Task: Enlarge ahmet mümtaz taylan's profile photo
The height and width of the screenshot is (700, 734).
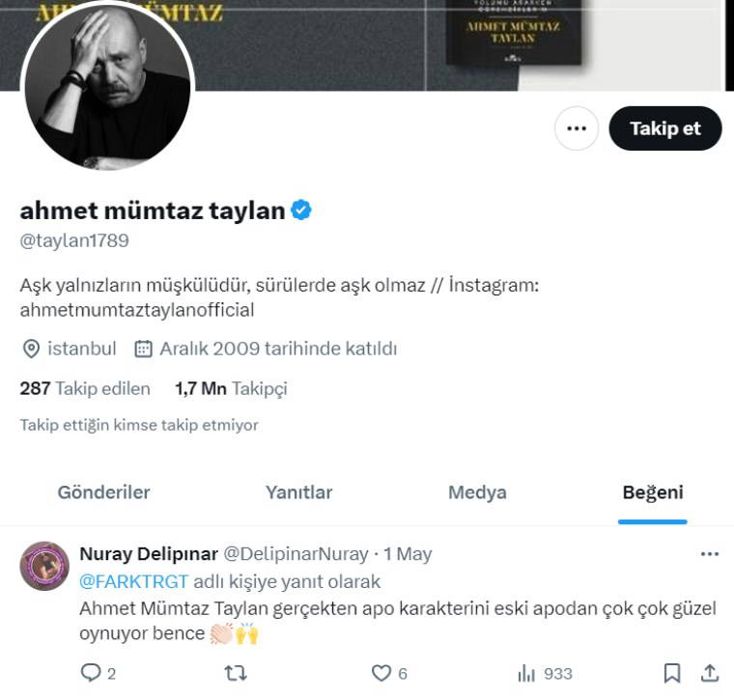Action: [107, 87]
